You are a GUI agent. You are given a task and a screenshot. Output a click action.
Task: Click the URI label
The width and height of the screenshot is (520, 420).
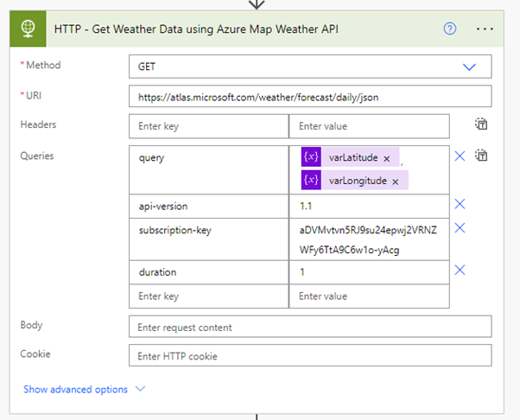(34, 96)
